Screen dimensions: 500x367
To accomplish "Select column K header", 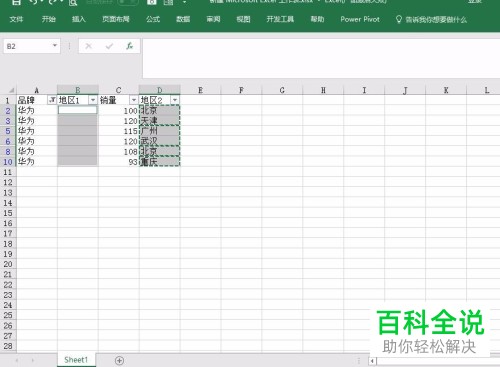I will pyautogui.click(x=446, y=90).
